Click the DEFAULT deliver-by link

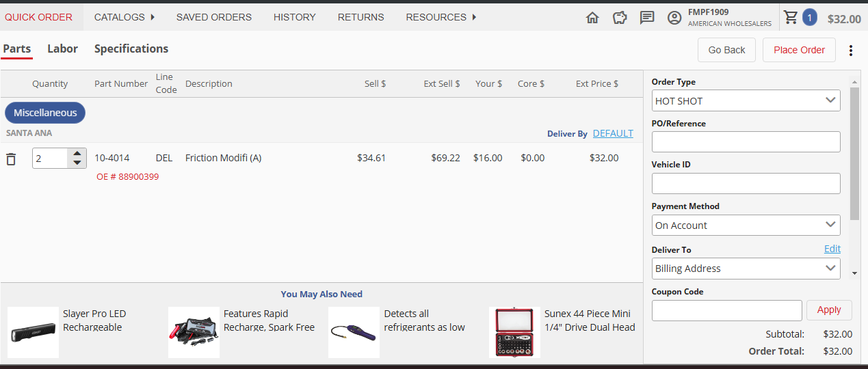(x=613, y=133)
